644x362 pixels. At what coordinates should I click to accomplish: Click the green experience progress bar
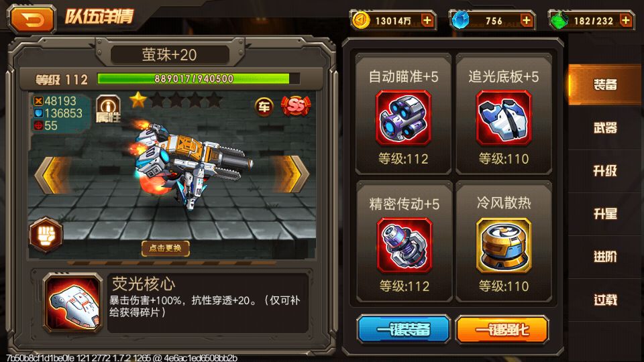pyautogui.click(x=199, y=78)
